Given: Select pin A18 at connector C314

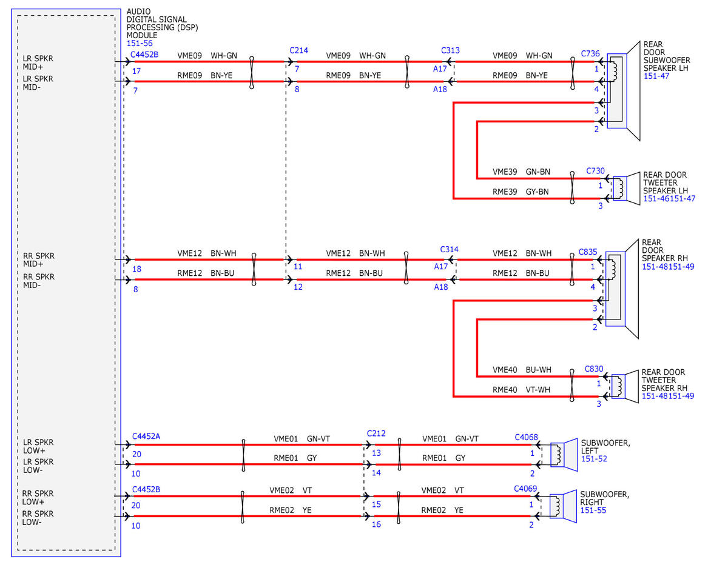Looking at the screenshot, I should coord(441,287).
